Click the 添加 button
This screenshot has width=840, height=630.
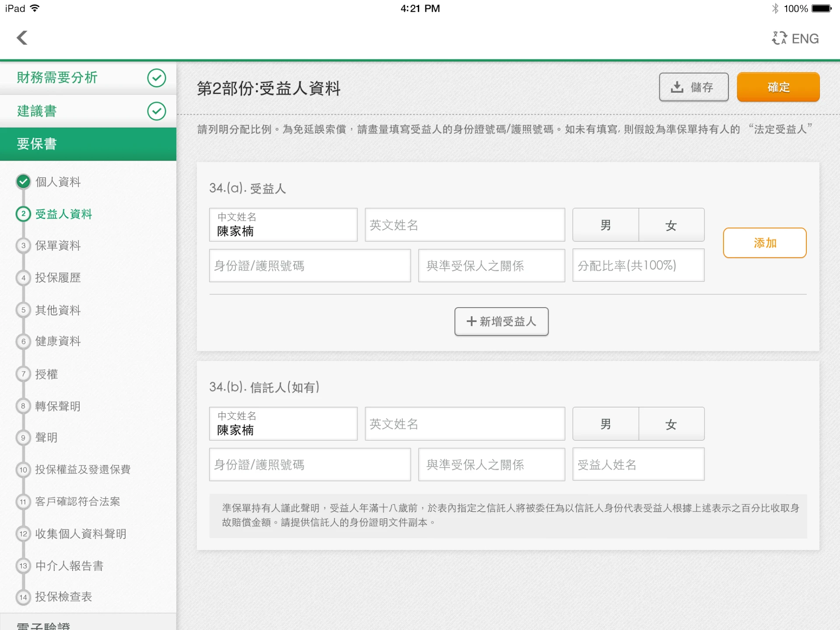pos(764,243)
